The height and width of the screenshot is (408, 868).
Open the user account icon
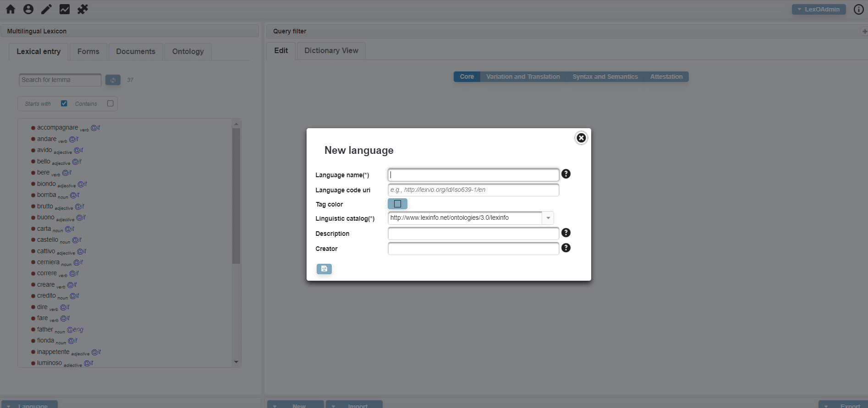pyautogui.click(x=28, y=9)
